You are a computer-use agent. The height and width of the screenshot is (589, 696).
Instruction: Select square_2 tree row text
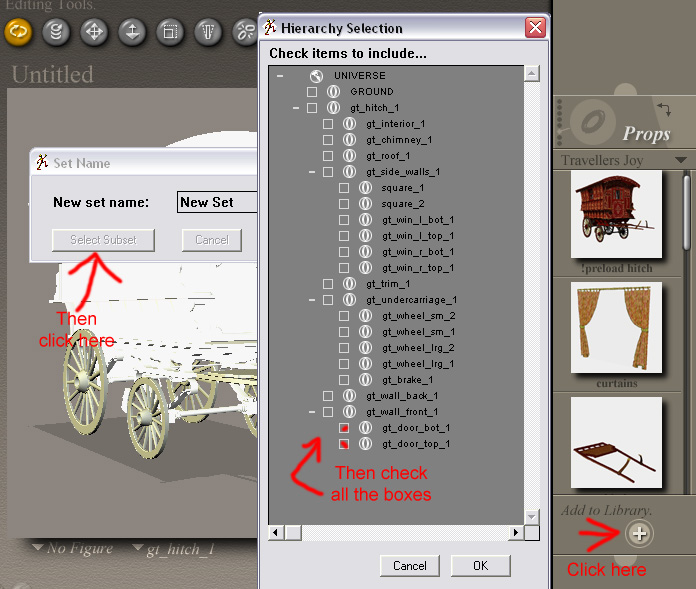[x=403, y=204]
